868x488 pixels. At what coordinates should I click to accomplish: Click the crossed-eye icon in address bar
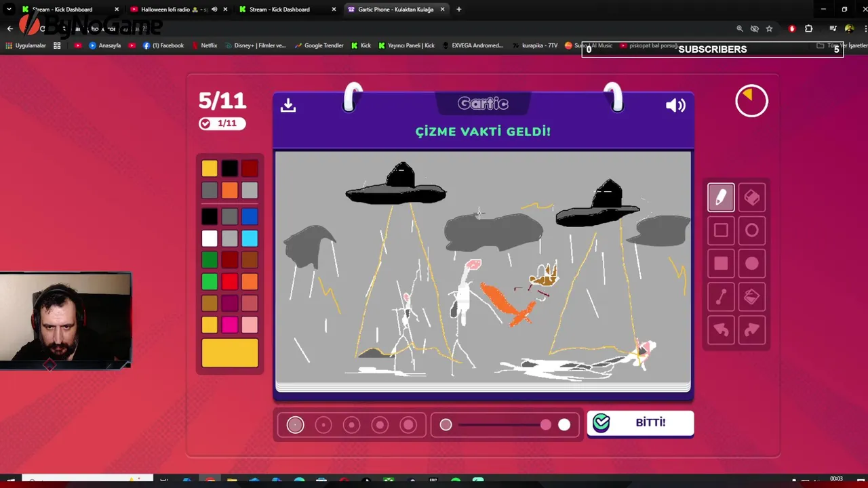pos(754,28)
